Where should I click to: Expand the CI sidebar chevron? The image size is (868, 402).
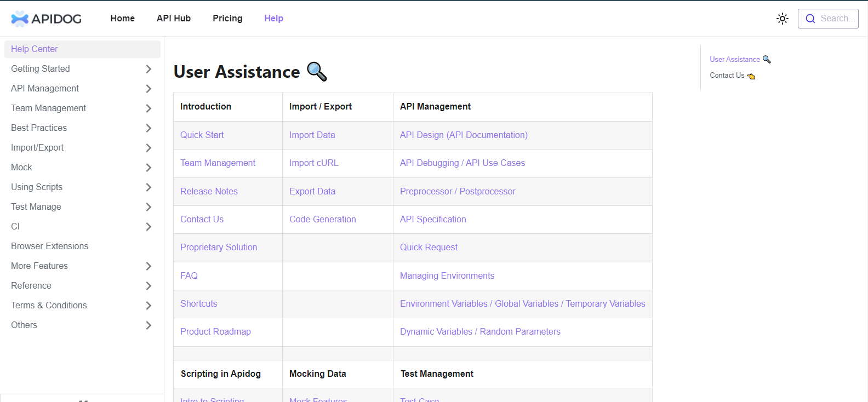149,227
